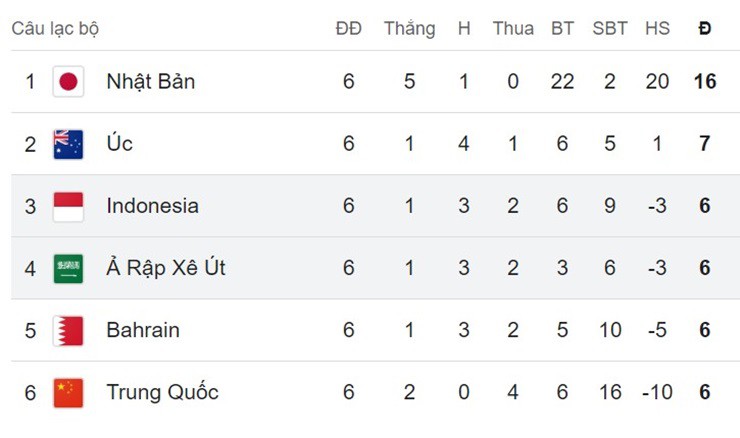Image resolution: width=740 pixels, height=438 pixels.
Task: Click the Japan flag icon
Action: pyautogui.click(x=68, y=82)
